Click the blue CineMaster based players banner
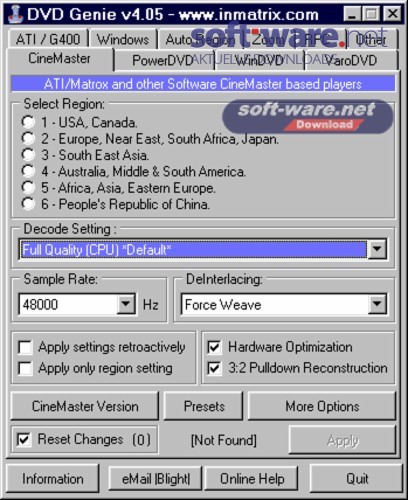The width and height of the screenshot is (408, 500). tap(203, 84)
